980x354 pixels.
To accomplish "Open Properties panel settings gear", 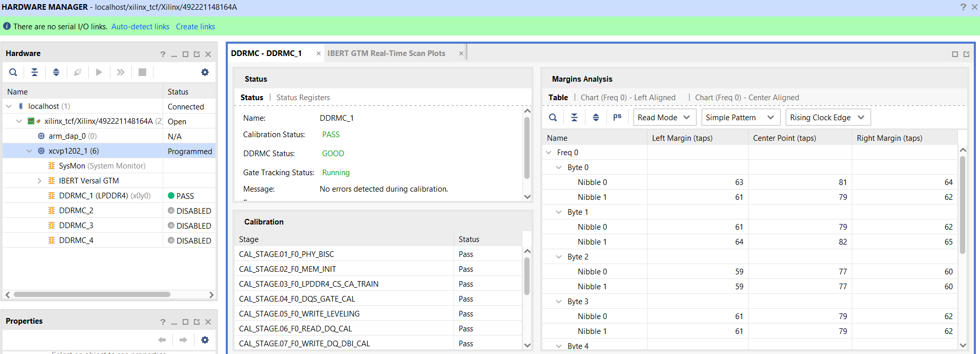I will click(x=205, y=340).
